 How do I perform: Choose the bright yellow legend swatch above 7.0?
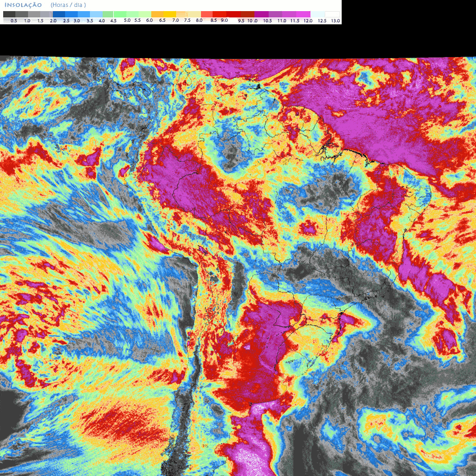170,14
